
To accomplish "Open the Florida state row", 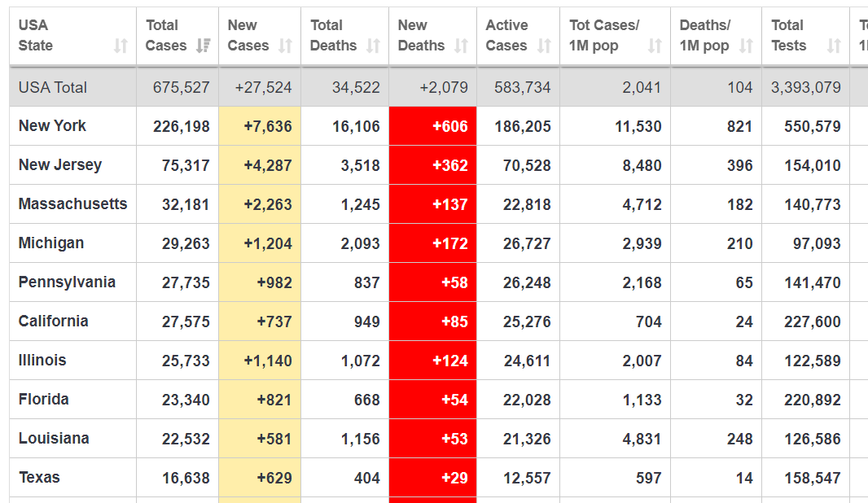I will point(44,399).
